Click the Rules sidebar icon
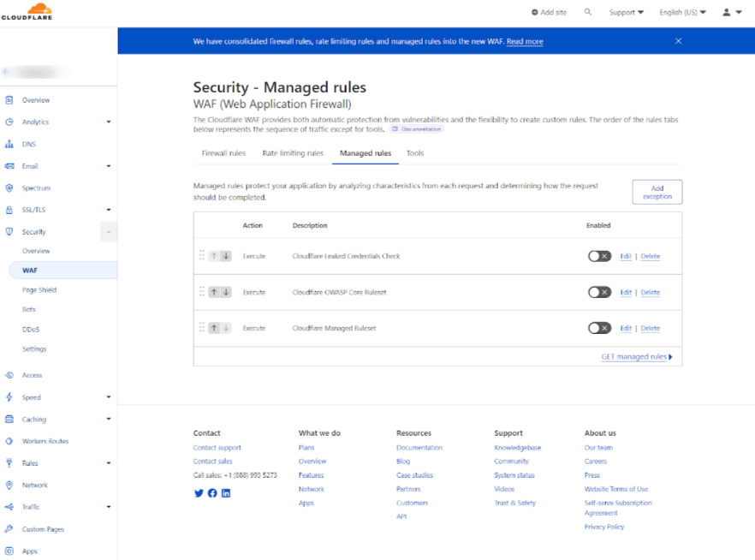 tap(9, 463)
